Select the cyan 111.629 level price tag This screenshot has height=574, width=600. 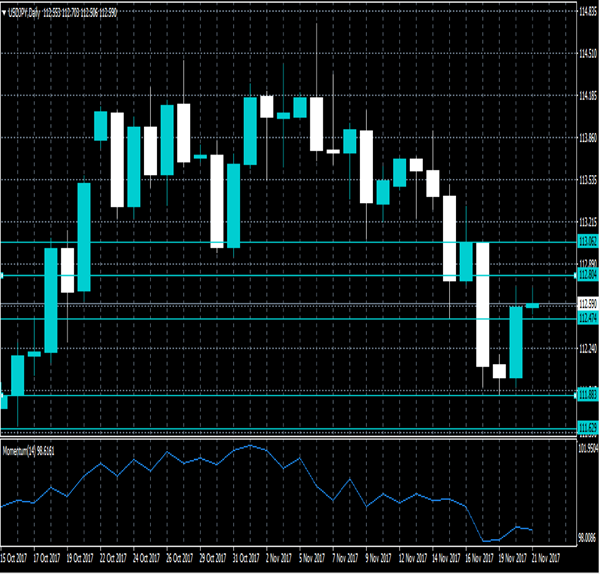(588, 427)
